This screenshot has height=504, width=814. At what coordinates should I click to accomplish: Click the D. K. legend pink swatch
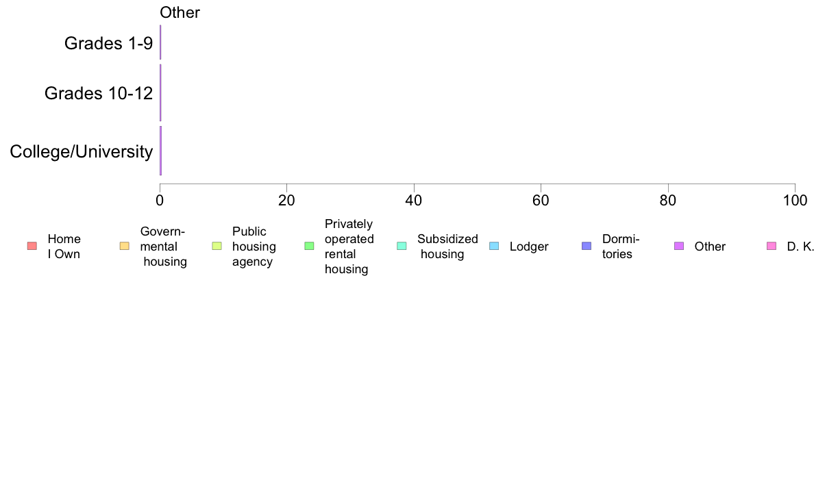point(772,246)
